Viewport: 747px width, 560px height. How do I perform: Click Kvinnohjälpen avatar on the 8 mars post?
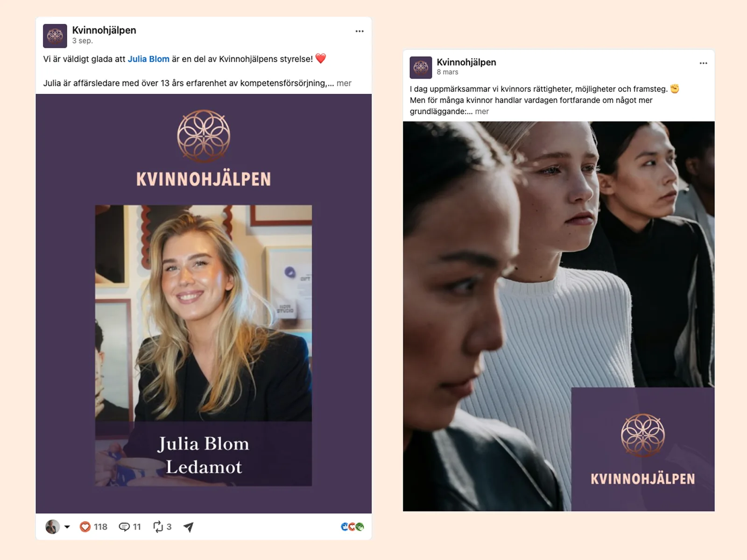(421, 68)
